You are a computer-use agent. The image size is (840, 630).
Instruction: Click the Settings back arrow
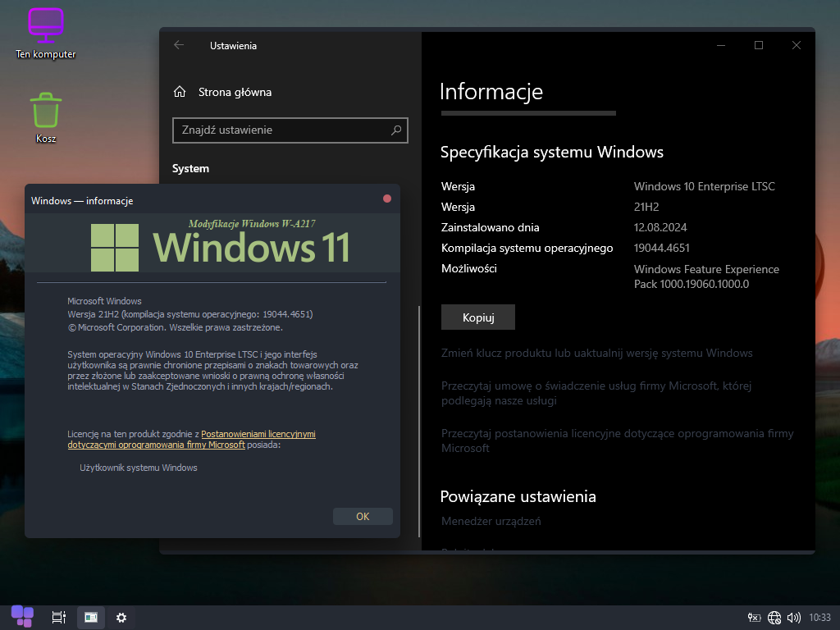click(179, 46)
